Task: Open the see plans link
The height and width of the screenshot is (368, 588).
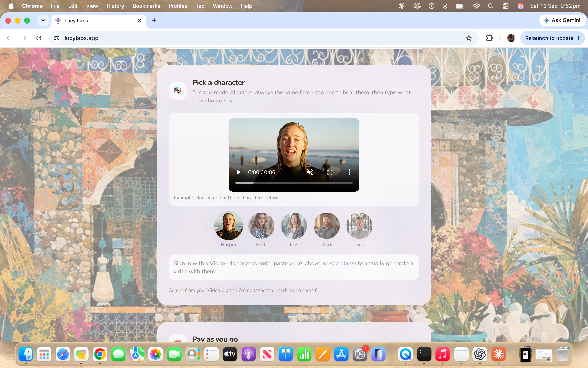Action: [342, 263]
